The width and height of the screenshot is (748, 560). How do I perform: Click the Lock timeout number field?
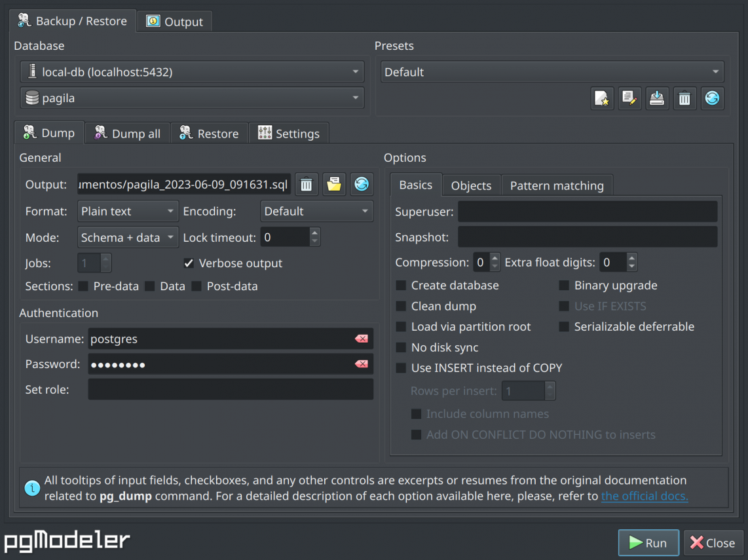[285, 237]
